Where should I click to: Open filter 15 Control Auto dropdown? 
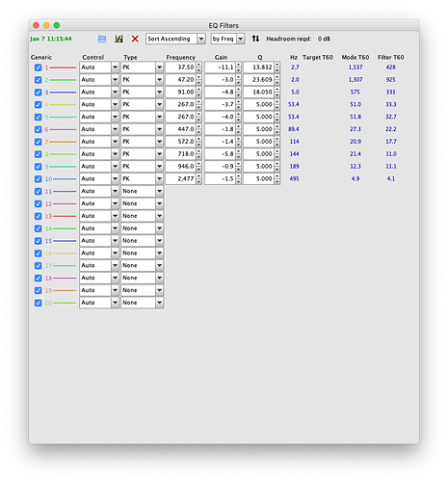pos(99,241)
